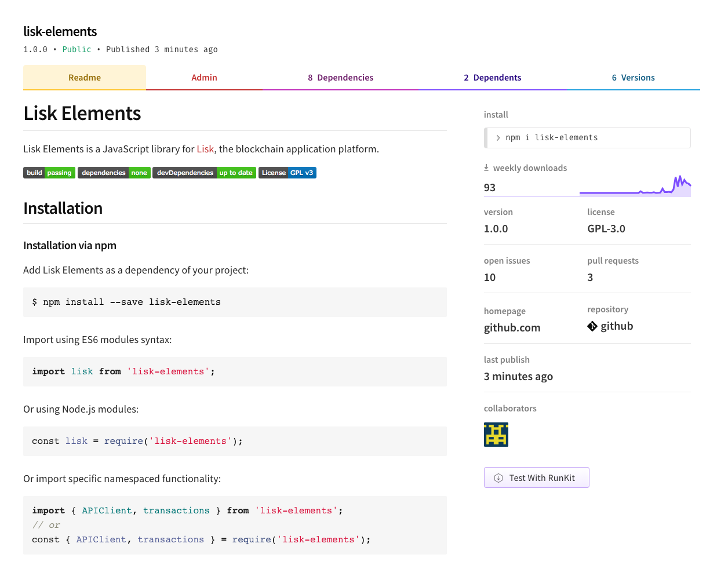728x569 pixels.
Task: Open the 8 Dependencies tab
Action: pyautogui.click(x=340, y=78)
